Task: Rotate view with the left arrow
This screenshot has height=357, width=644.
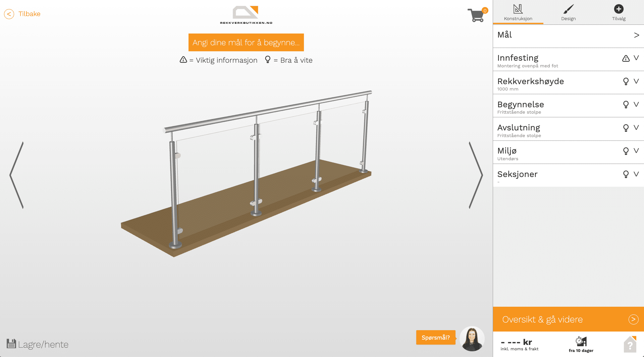Action: tap(17, 175)
